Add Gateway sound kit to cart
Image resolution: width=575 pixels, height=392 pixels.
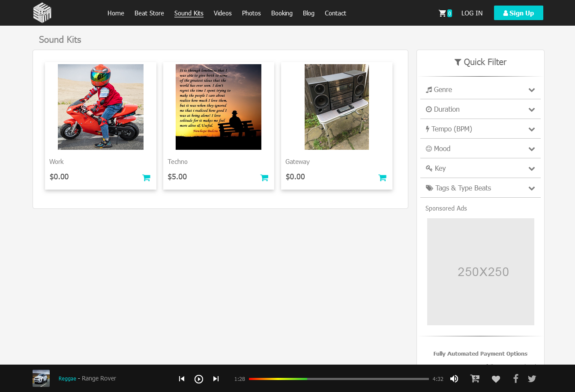[x=382, y=178]
